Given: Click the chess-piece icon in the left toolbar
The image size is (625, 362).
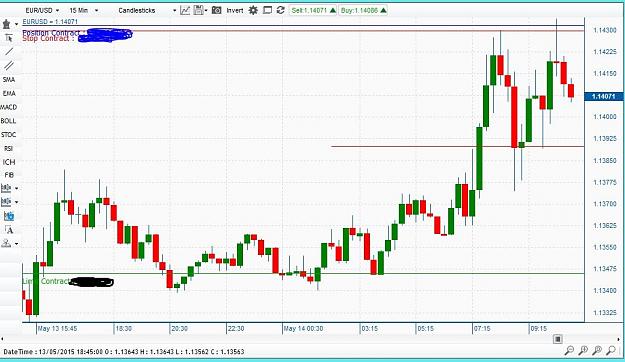Looking at the screenshot, I should 6,24.
